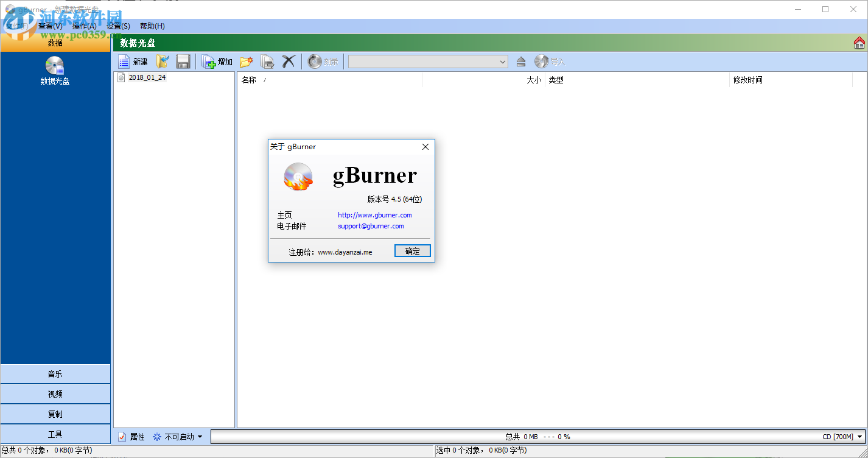Click the 数据光盘 green header title

click(x=138, y=43)
